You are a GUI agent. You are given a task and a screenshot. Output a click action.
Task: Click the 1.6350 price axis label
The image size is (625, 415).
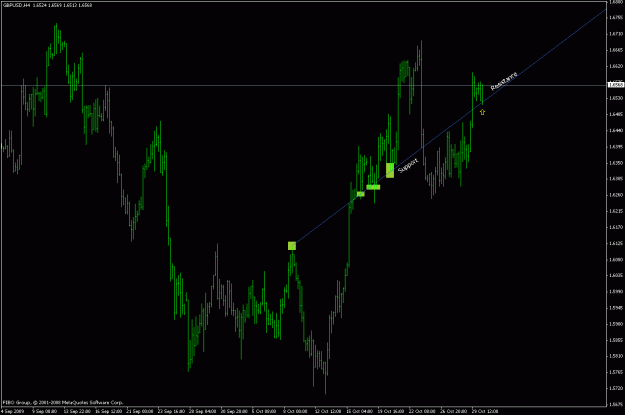point(616,163)
